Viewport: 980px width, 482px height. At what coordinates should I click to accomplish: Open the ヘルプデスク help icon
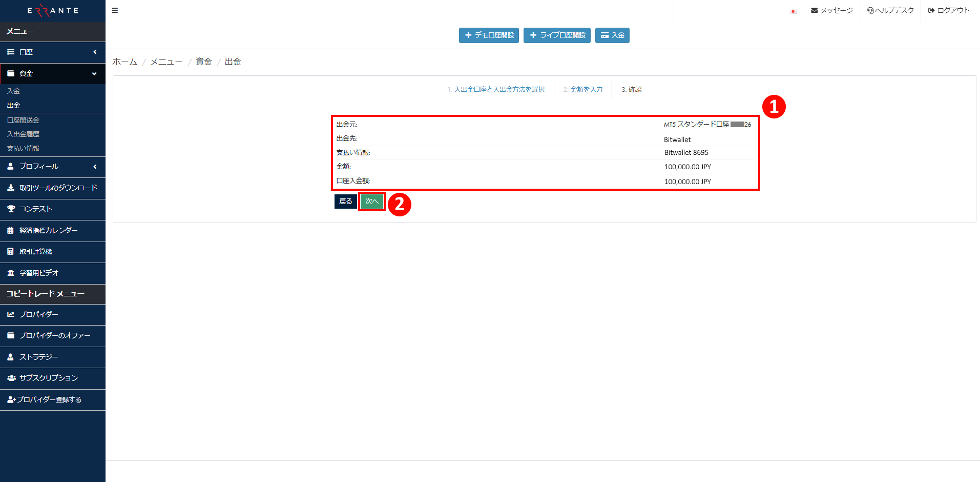tap(869, 10)
